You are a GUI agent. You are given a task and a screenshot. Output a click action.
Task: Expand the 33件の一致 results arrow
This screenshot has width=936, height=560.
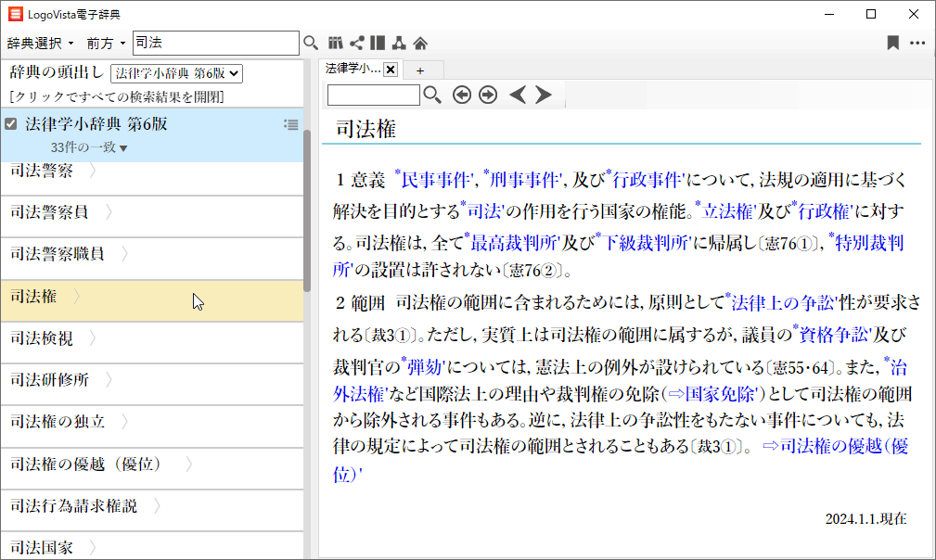point(123,148)
